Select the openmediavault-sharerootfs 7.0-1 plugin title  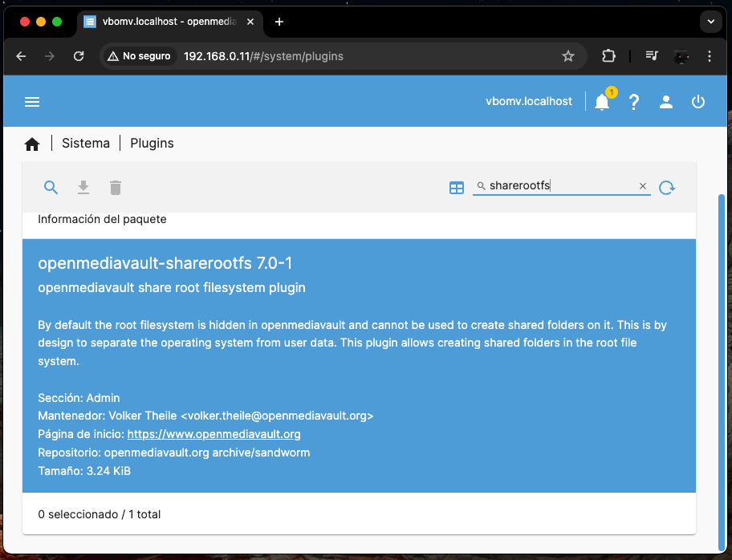click(165, 263)
